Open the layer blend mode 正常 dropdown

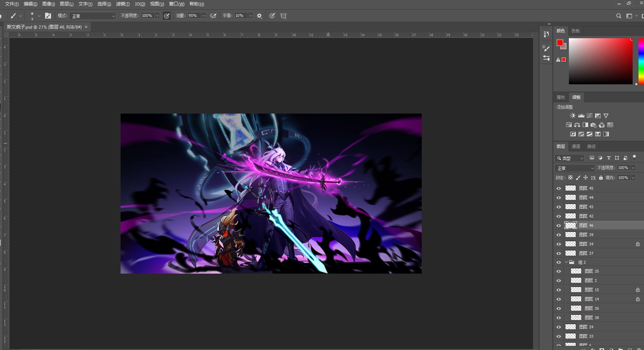(575, 168)
